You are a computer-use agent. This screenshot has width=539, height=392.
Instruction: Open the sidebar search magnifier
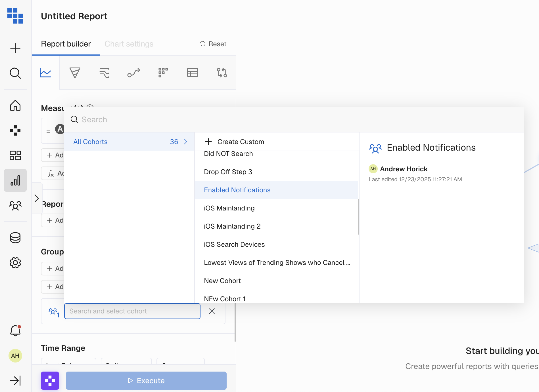[15, 73]
